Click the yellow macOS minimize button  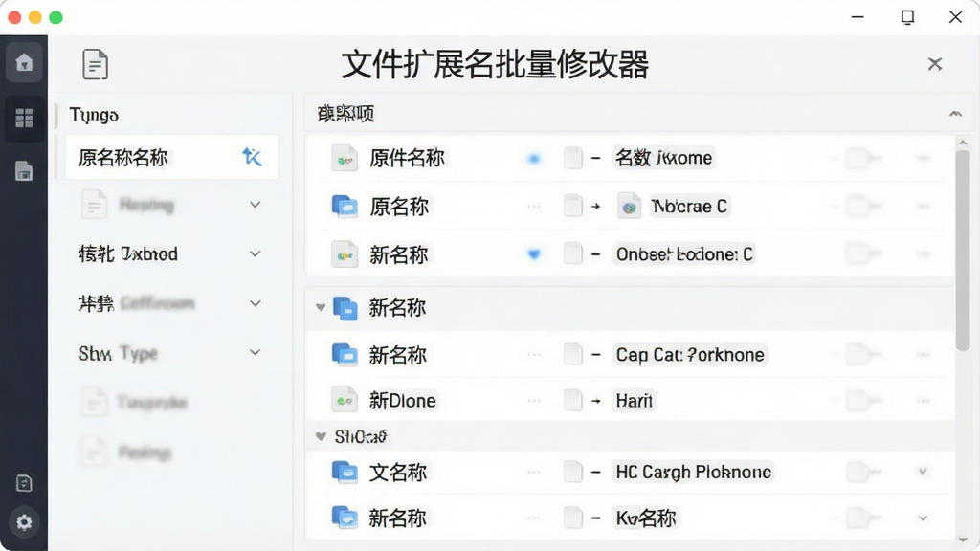pyautogui.click(x=35, y=17)
